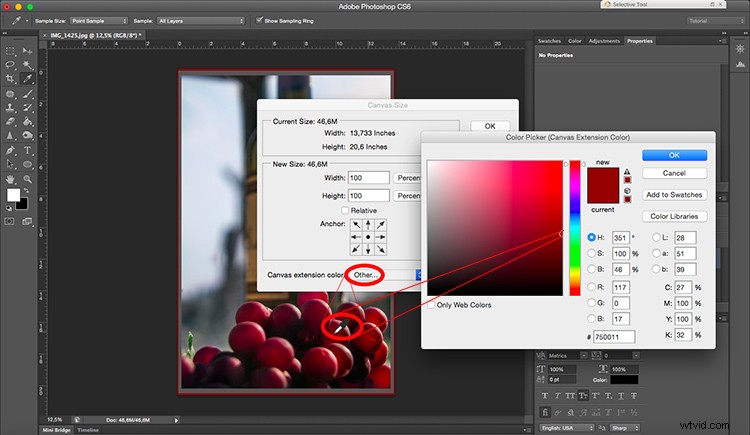750x435 pixels.
Task: Open the Mini Bridge tab
Action: click(56, 430)
